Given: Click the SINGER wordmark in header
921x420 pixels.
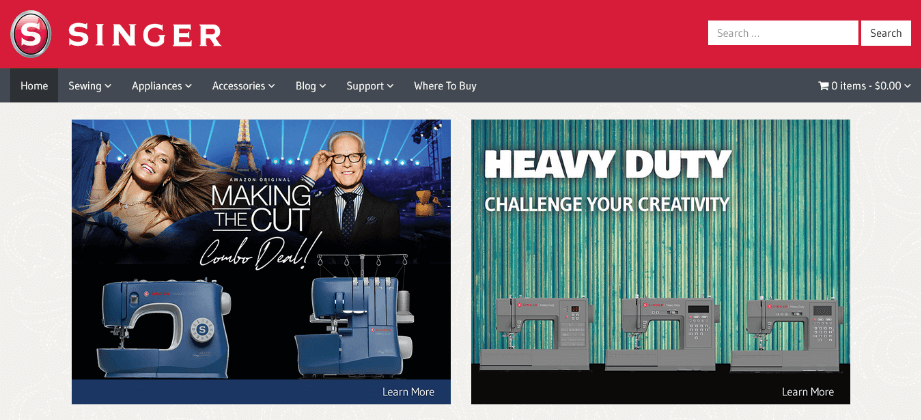Looking at the screenshot, I should pyautogui.click(x=144, y=35).
